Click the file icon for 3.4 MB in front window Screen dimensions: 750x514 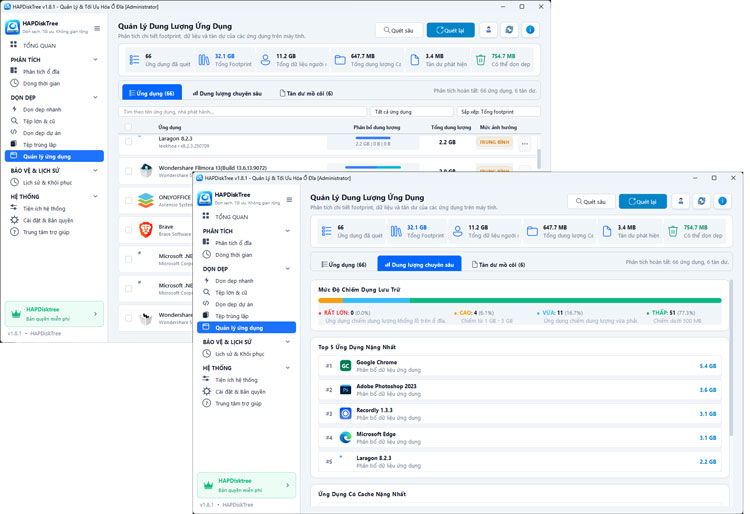607,231
